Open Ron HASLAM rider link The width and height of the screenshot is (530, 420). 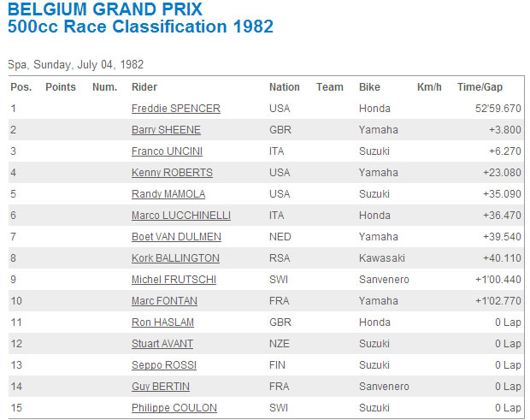pyautogui.click(x=162, y=322)
